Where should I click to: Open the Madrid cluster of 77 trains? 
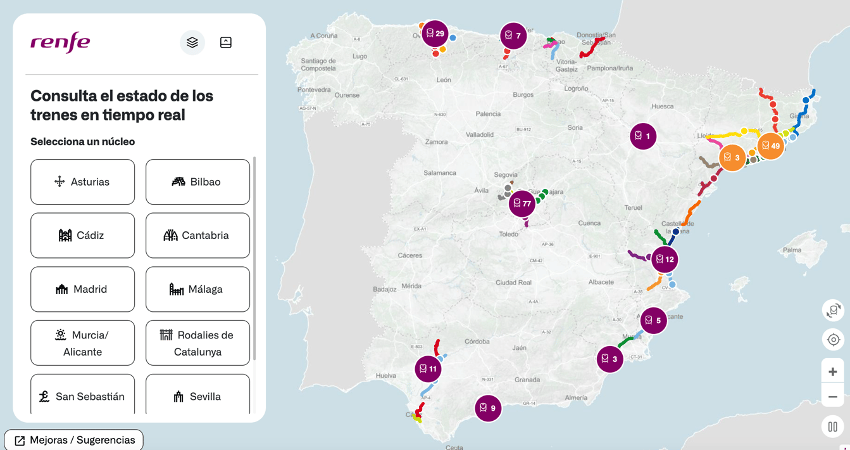tap(522, 204)
